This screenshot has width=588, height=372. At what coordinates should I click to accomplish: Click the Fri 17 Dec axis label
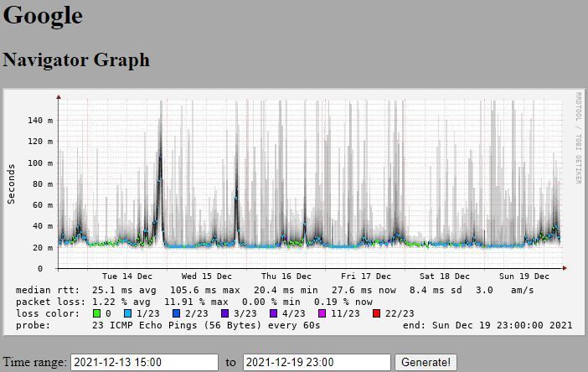click(366, 276)
